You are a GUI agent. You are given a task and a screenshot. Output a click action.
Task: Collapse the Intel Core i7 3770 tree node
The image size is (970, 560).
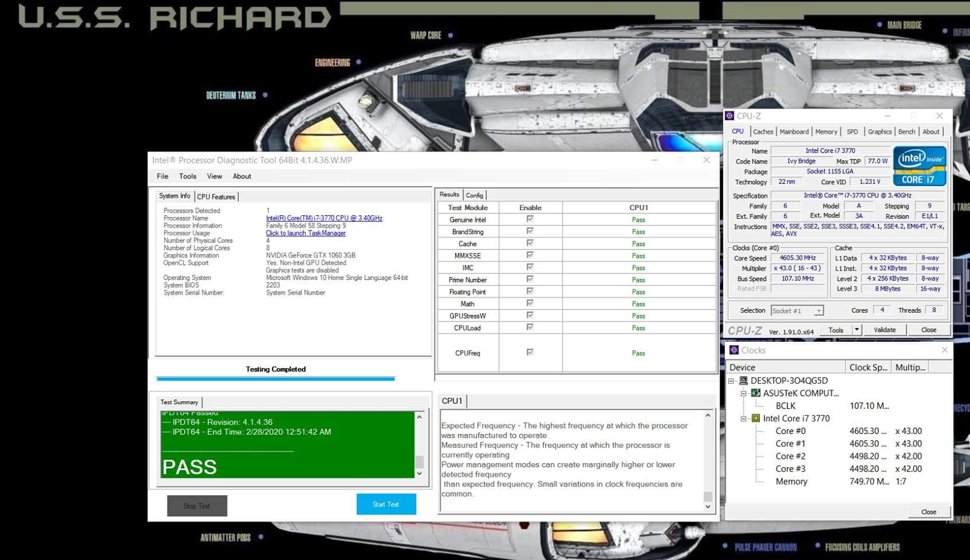click(x=742, y=418)
